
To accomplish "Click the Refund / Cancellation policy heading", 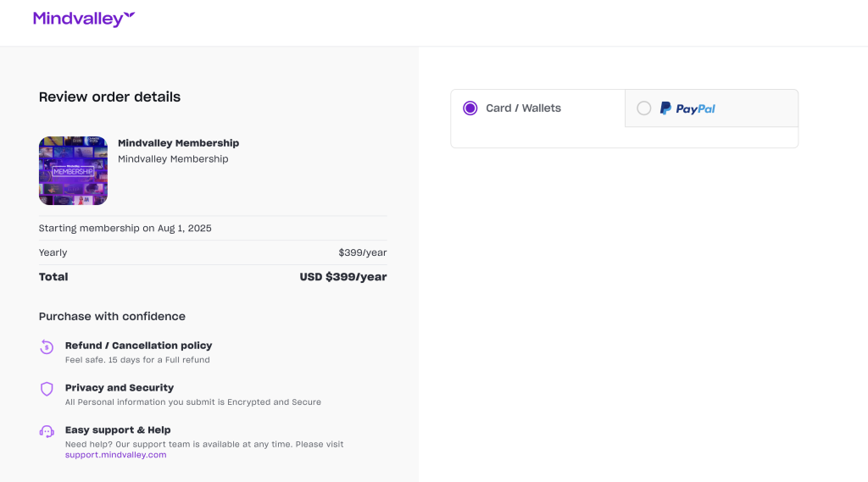I will (138, 346).
